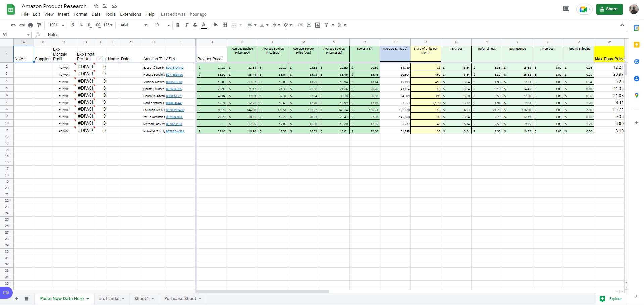Open the zoom 100% dropdown
Image resolution: width=644 pixels, height=305 pixels.
coord(57,25)
